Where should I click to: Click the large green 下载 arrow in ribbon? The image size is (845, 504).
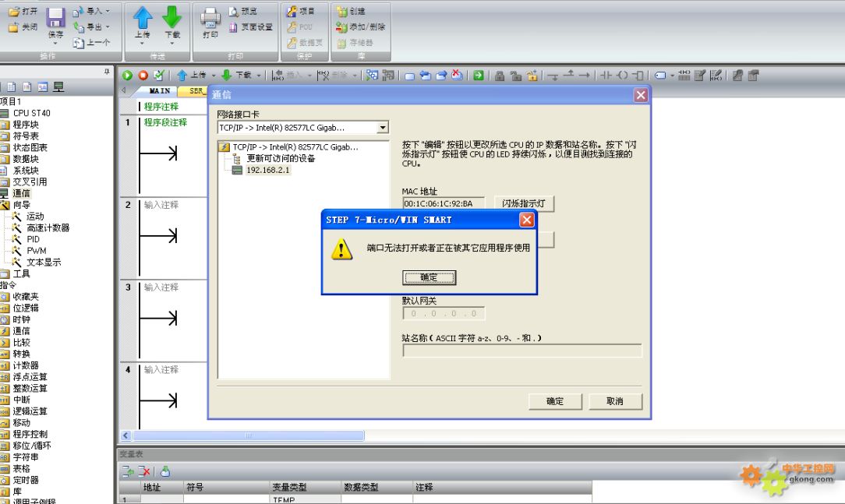click(x=172, y=17)
